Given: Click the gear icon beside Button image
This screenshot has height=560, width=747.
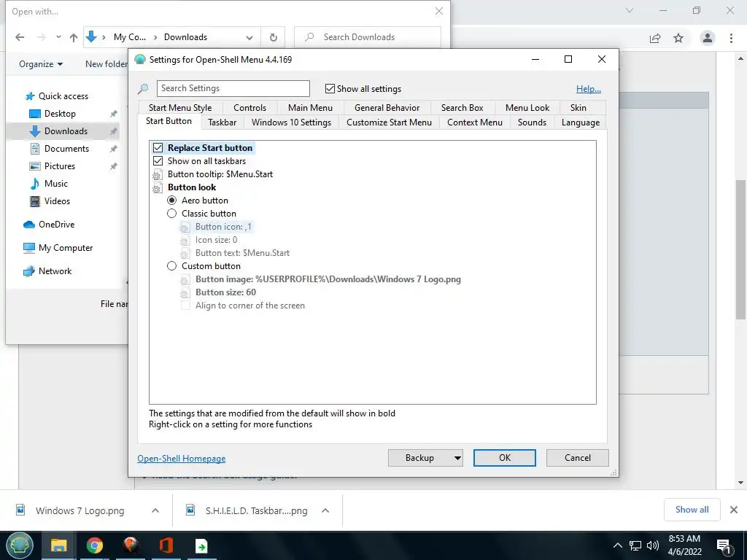Looking at the screenshot, I should pyautogui.click(x=185, y=280).
